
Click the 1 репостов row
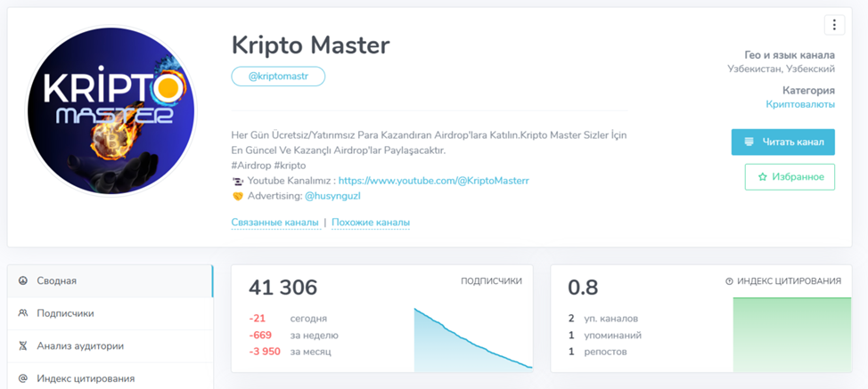(598, 352)
